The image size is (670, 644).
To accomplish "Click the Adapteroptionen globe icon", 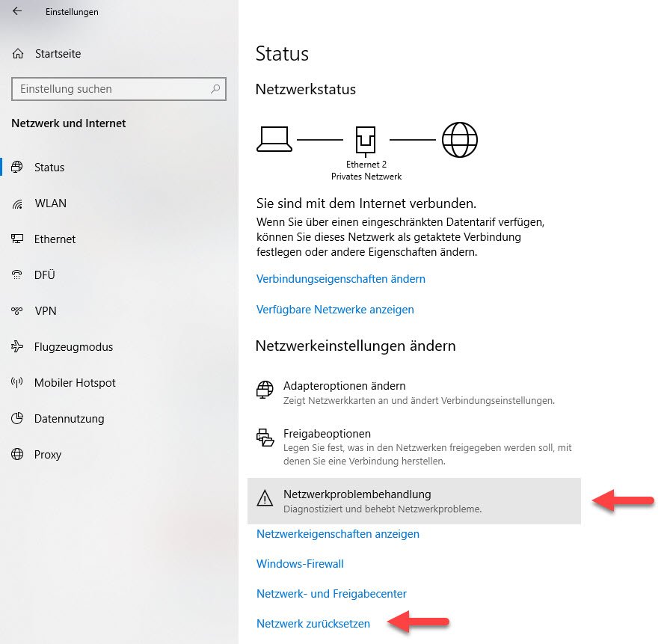I will point(265,390).
